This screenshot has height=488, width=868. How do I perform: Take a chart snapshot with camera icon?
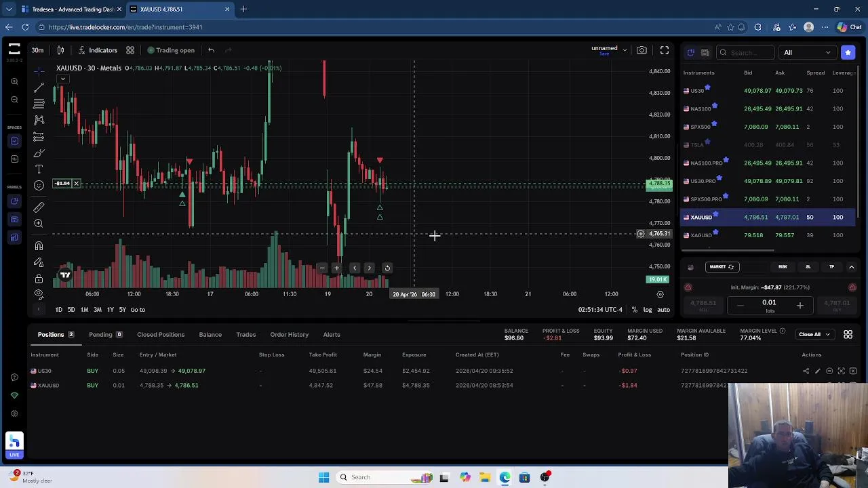point(642,50)
